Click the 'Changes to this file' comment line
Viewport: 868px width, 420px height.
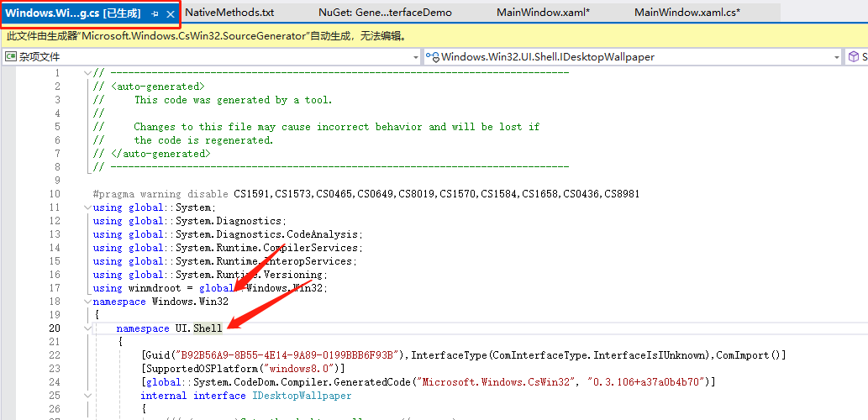click(337, 127)
